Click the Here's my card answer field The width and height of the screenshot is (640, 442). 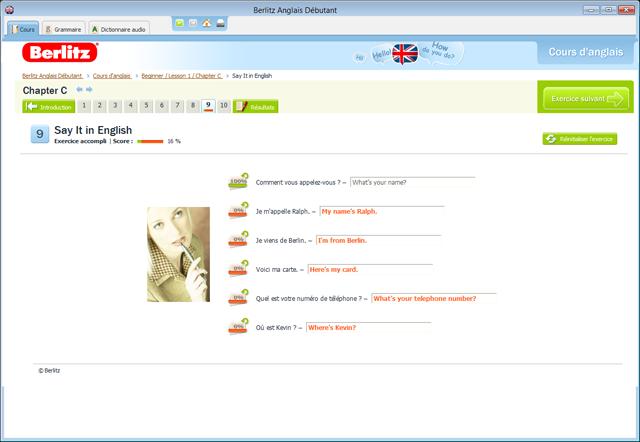(x=370, y=269)
